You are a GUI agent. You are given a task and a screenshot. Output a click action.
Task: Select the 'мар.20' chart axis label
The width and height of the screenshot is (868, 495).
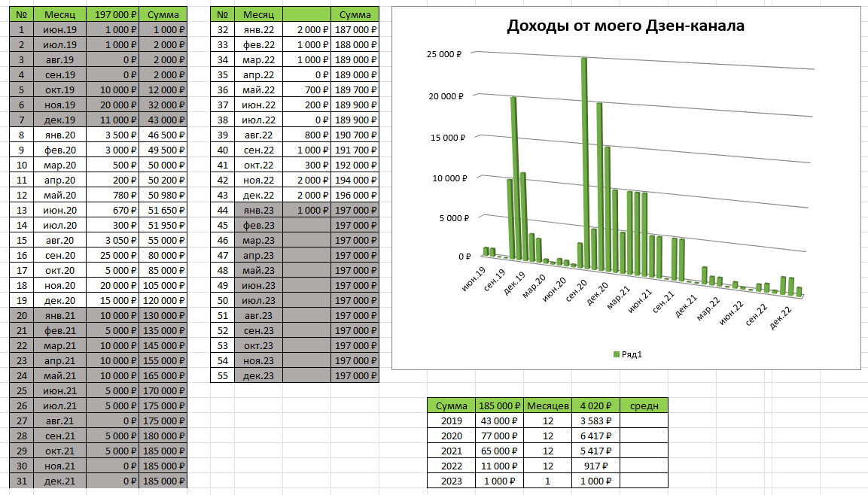[x=535, y=287]
